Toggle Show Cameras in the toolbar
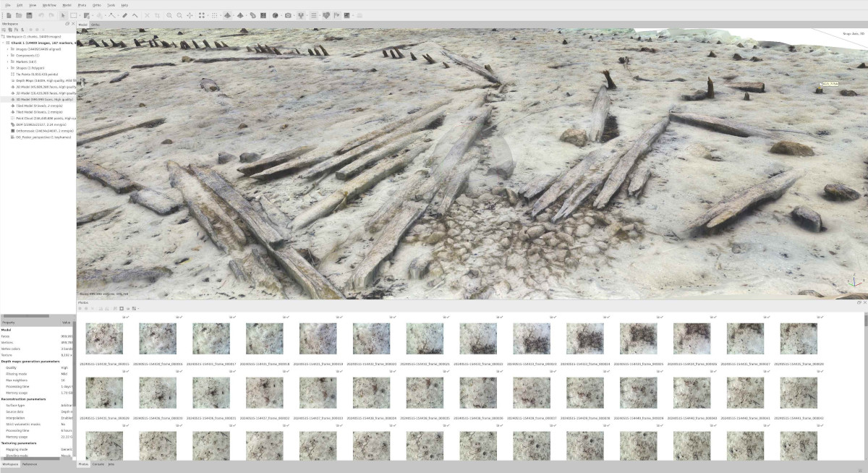 coord(300,15)
